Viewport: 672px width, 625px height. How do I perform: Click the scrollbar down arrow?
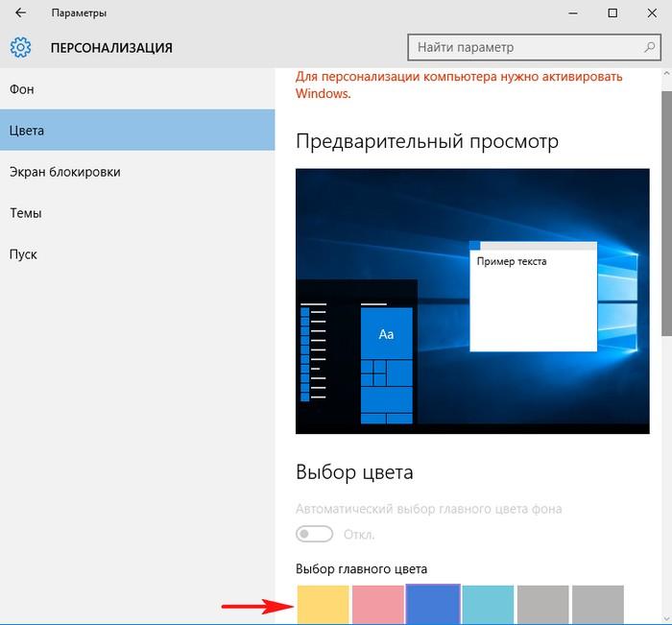point(666,617)
